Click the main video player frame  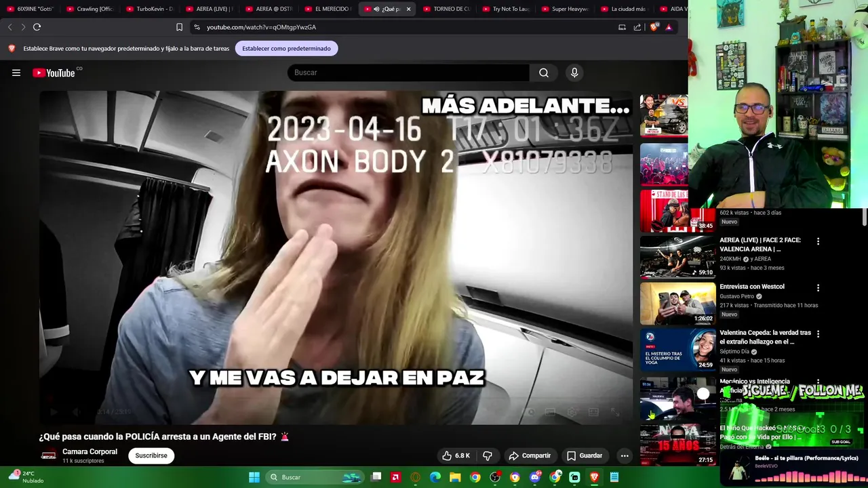click(x=336, y=258)
